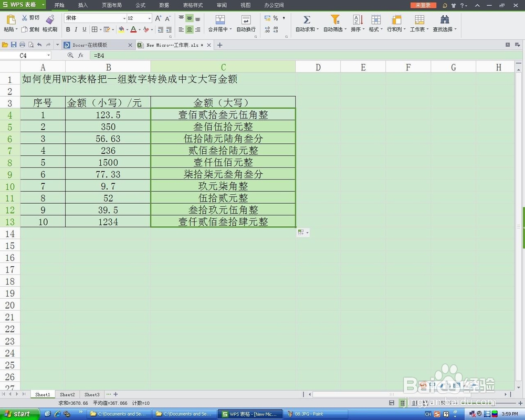Viewport: 525px width, 420px height.
Task: Click the AutoSum (自动求和) icon
Action: [x=306, y=19]
